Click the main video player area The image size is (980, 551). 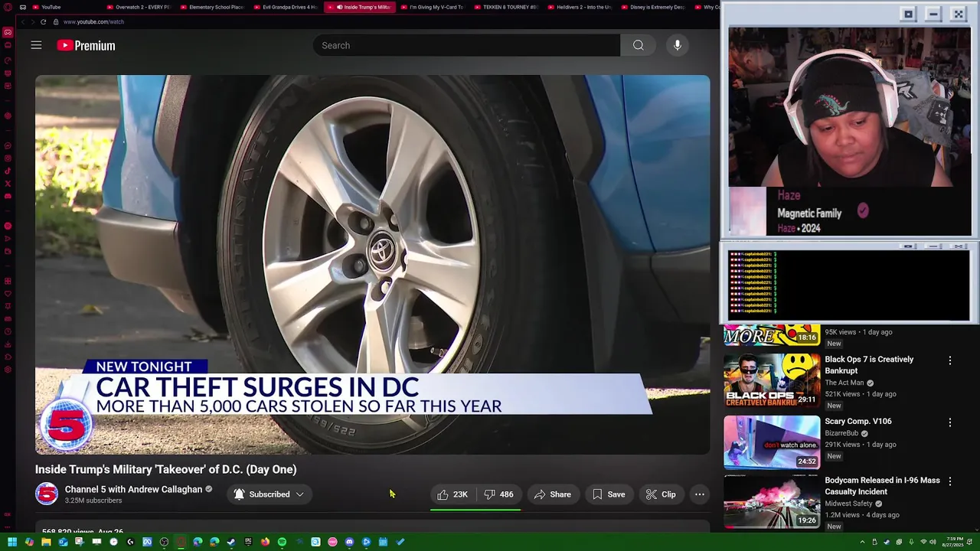(x=373, y=264)
